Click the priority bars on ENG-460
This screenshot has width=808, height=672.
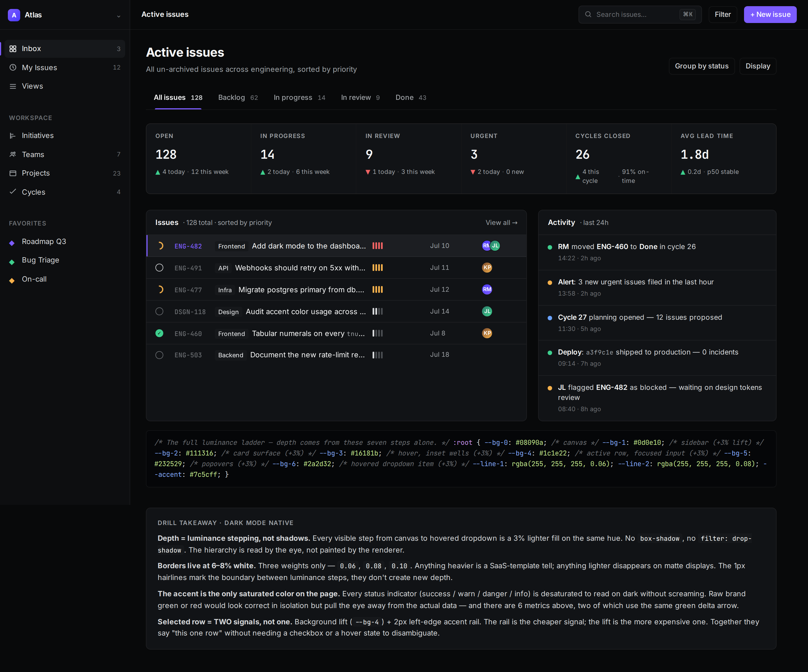[x=377, y=333]
